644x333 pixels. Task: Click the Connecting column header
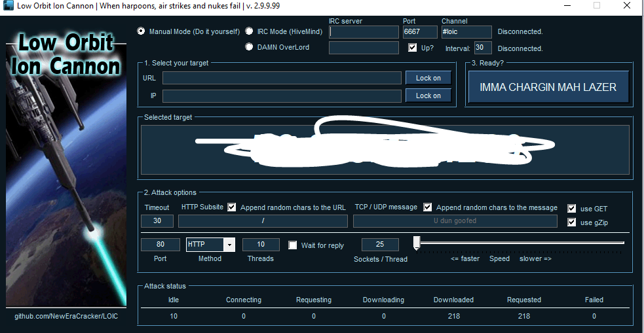244,300
